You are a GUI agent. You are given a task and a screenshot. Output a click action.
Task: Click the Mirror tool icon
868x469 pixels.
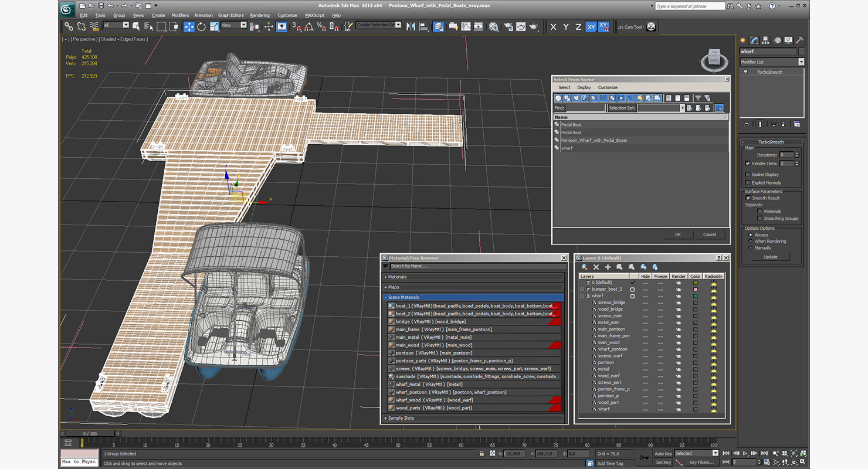coord(411,27)
